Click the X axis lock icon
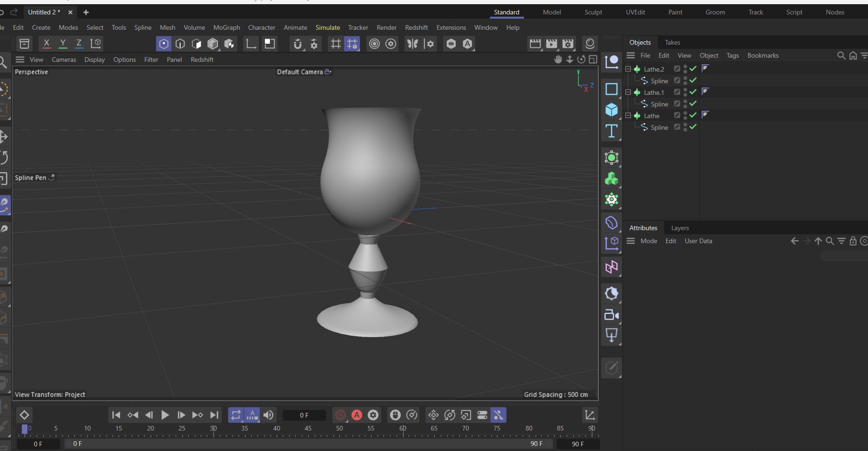868x451 pixels. pyautogui.click(x=46, y=44)
